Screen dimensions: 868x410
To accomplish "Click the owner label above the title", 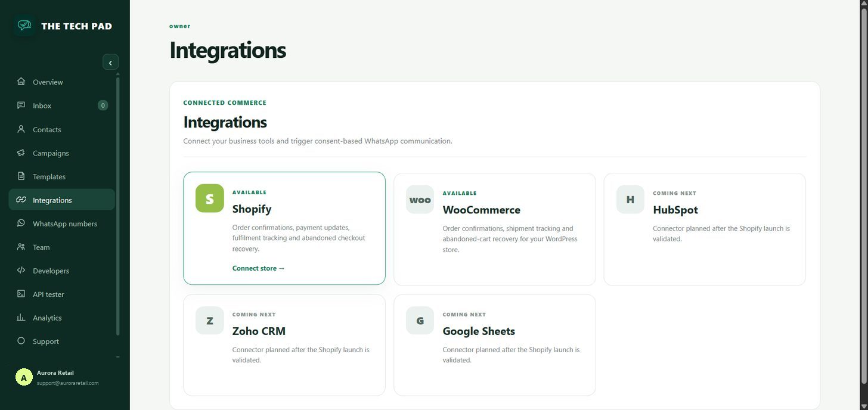I will tap(180, 26).
